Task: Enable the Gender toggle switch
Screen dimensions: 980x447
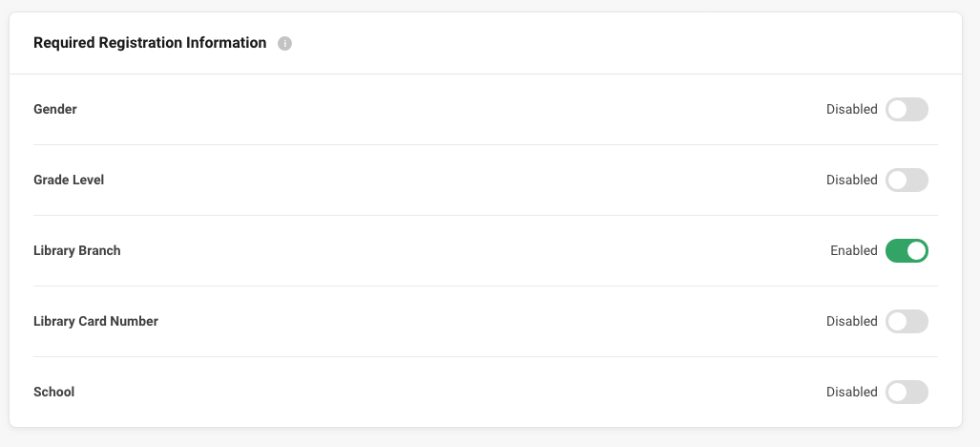Action: click(907, 110)
